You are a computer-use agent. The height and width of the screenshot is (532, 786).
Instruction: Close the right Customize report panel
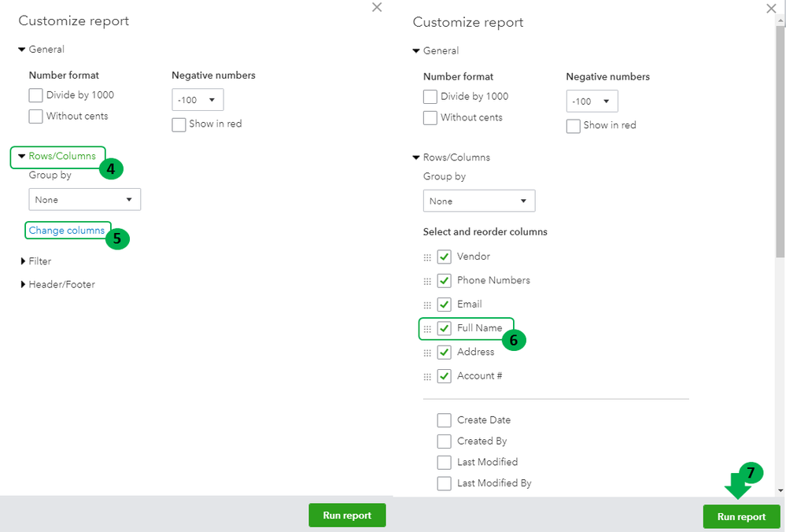pos(771,9)
